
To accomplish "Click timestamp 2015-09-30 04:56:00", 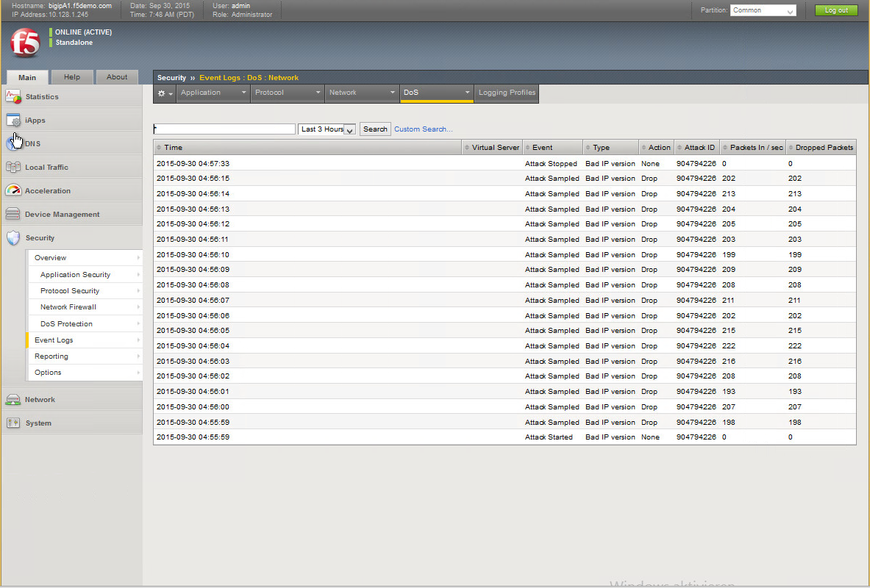I will (193, 407).
